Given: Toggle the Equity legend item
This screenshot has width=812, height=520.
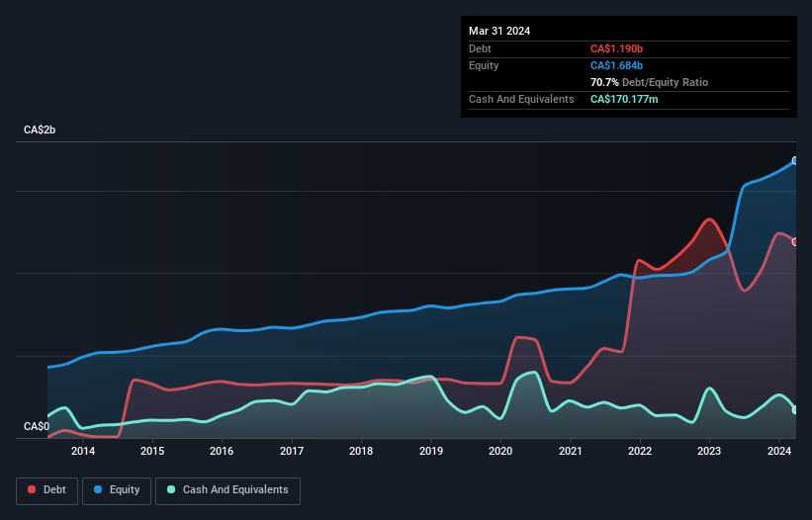Looking at the screenshot, I should (x=117, y=490).
